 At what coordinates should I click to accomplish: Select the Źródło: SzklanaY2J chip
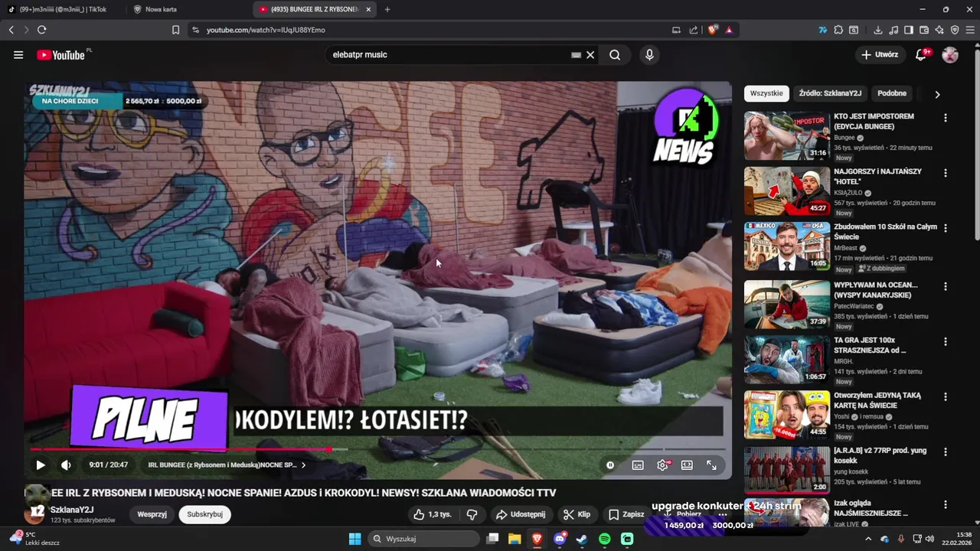[830, 93]
